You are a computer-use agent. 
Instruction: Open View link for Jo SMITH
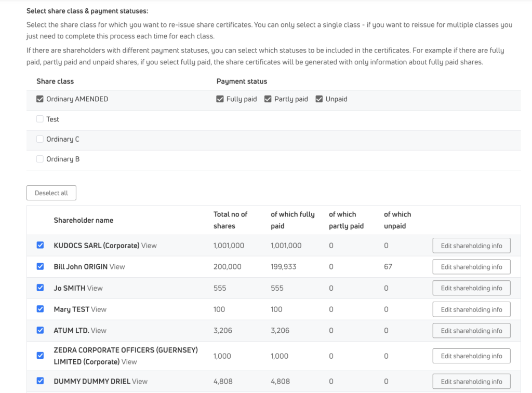pos(95,288)
